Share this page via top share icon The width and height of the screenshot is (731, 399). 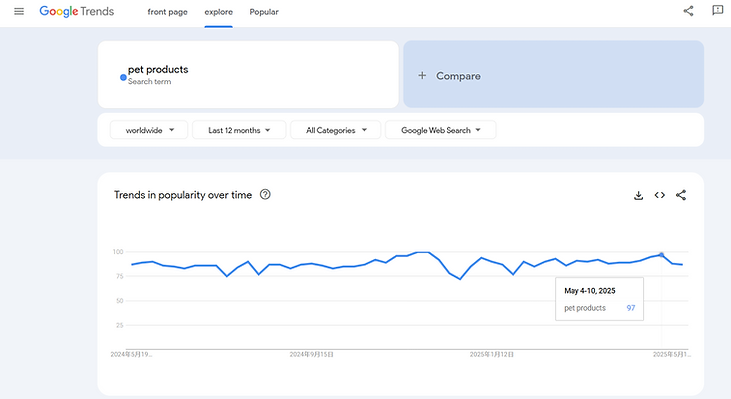(x=688, y=11)
